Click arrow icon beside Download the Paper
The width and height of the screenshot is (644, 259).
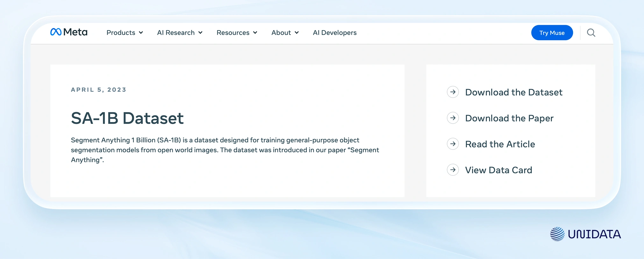click(x=453, y=118)
